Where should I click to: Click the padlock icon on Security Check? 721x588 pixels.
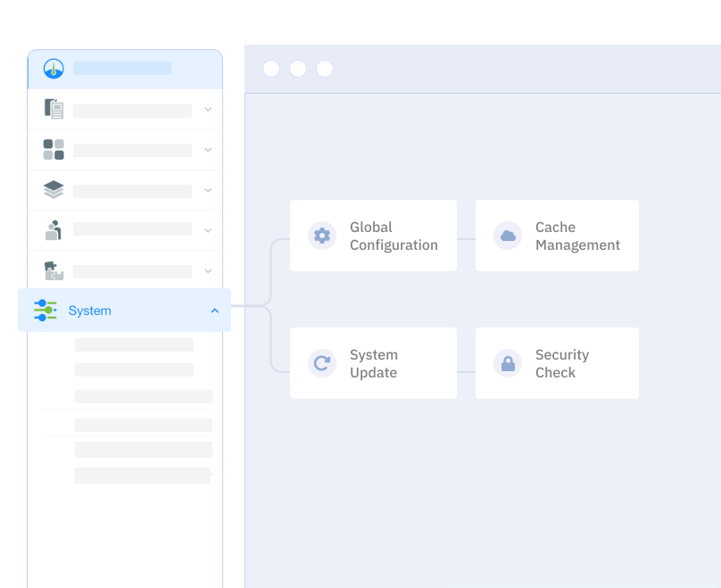[x=508, y=363]
